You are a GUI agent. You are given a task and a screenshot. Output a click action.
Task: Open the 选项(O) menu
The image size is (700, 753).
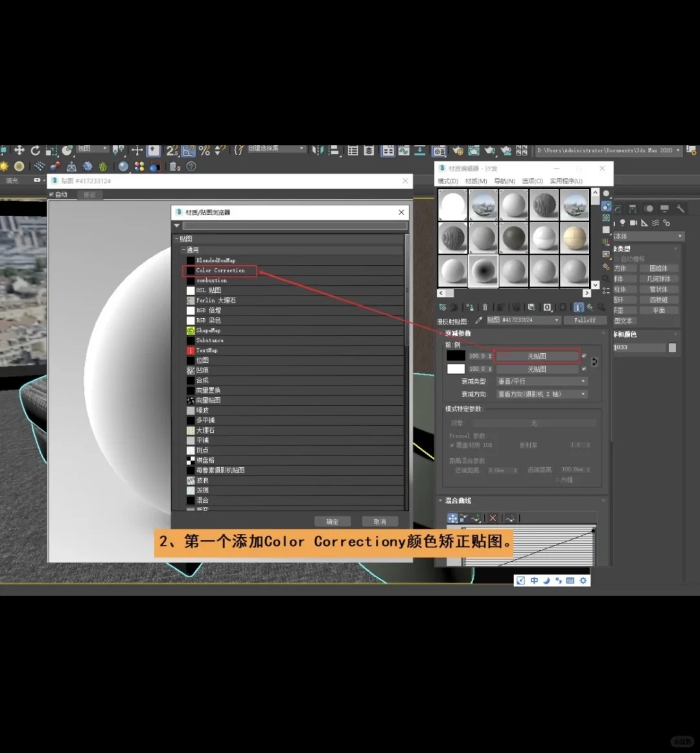tap(532, 181)
